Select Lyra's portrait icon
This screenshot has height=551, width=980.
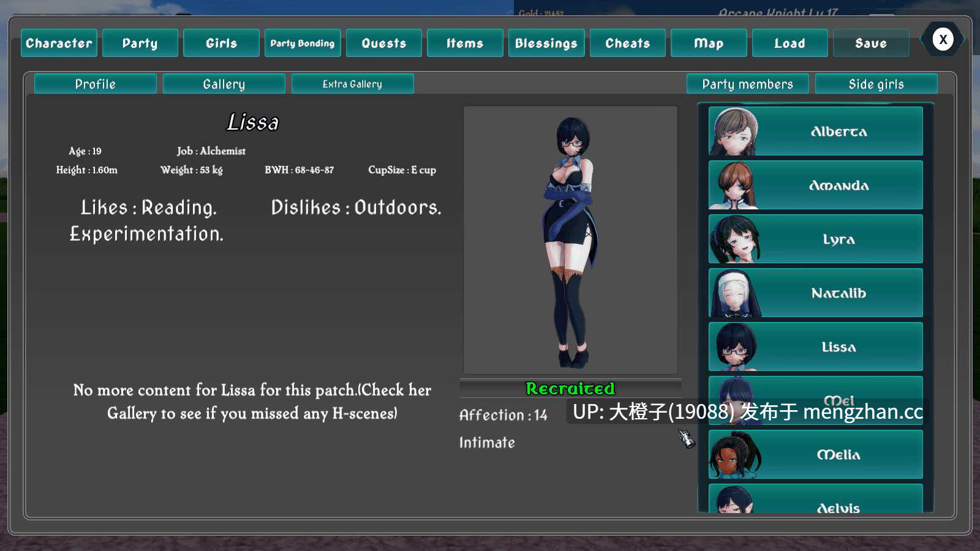tap(734, 239)
